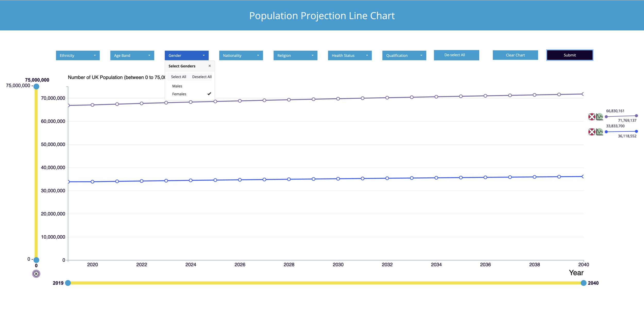644x333 pixels.
Task: Open the Ethnicity dropdown
Action: click(x=78, y=55)
